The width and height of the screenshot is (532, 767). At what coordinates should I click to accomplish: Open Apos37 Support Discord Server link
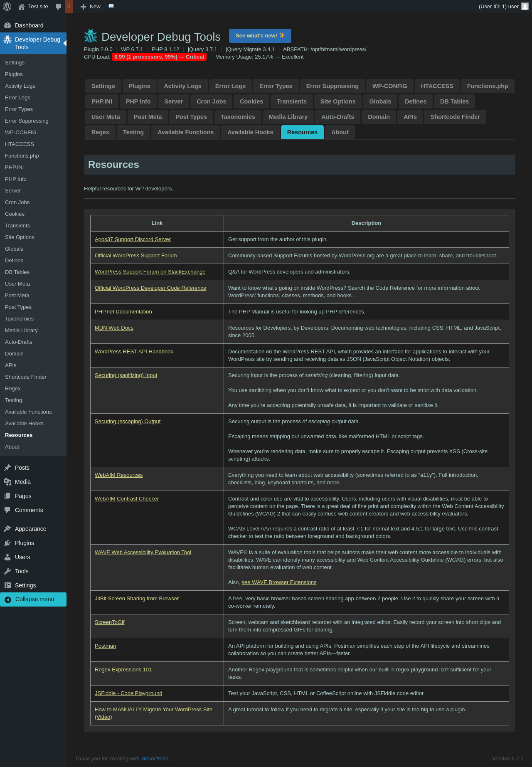point(133,239)
